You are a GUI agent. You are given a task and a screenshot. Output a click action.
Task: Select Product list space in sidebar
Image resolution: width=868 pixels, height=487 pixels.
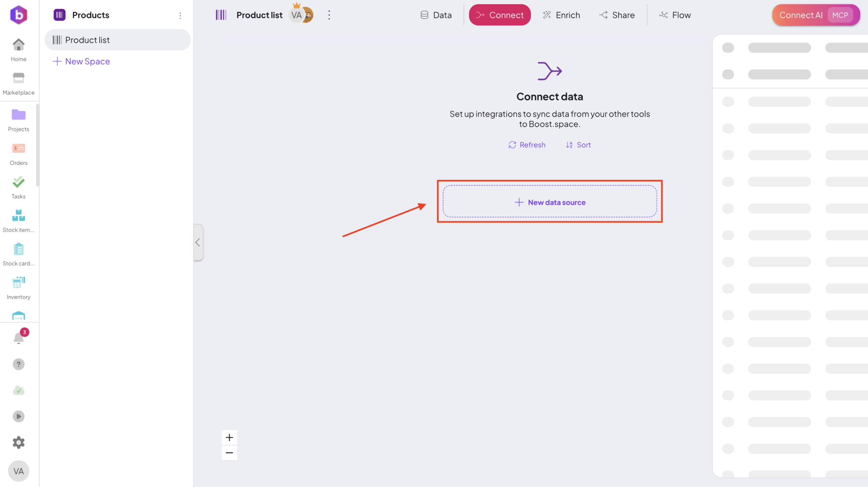(117, 40)
